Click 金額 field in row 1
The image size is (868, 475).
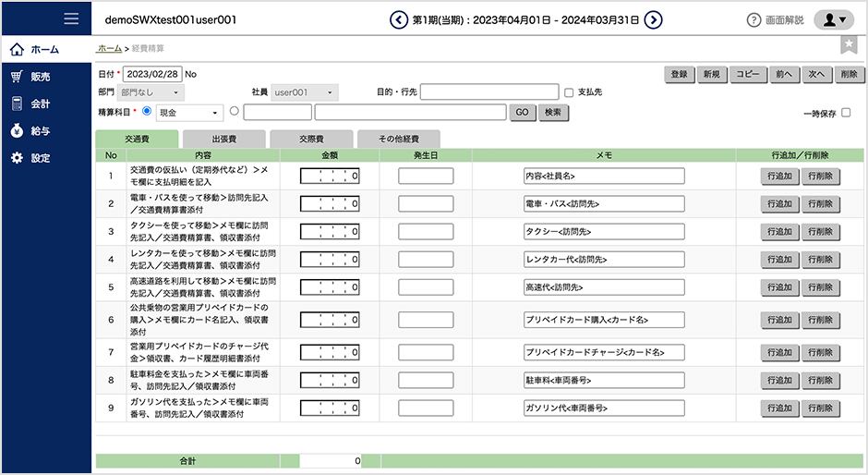pos(330,177)
